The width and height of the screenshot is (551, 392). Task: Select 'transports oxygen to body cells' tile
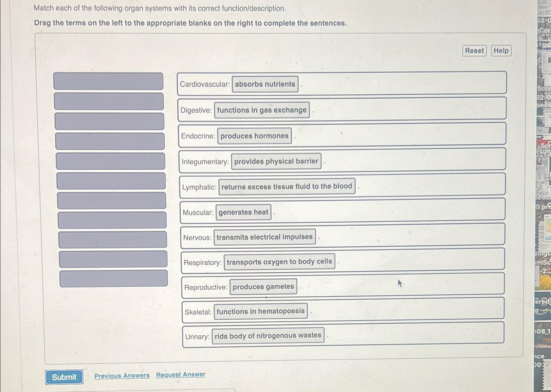pos(280,262)
